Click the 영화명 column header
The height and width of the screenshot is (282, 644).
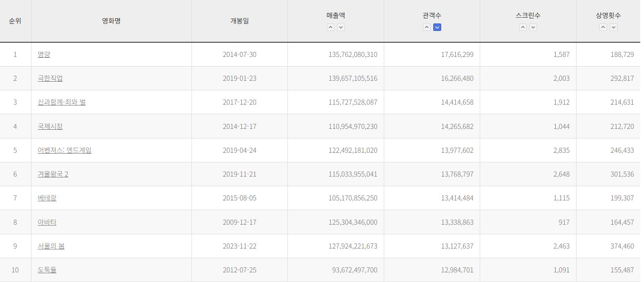click(111, 21)
